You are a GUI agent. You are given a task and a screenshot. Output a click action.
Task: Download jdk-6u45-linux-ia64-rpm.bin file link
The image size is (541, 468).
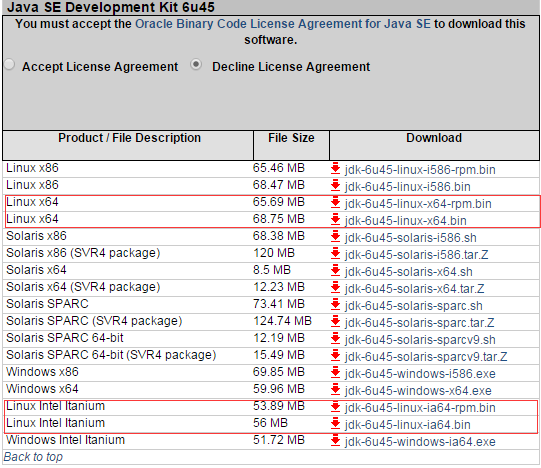tap(420, 408)
